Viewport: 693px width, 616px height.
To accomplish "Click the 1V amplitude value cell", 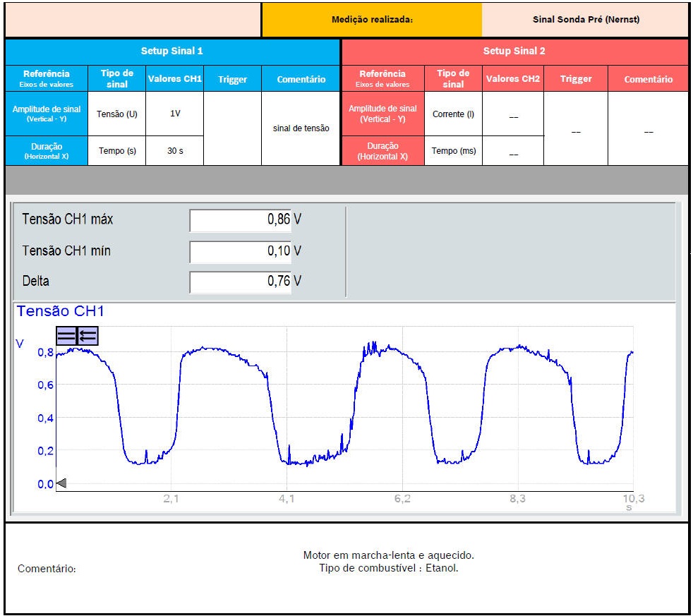I will [x=174, y=114].
